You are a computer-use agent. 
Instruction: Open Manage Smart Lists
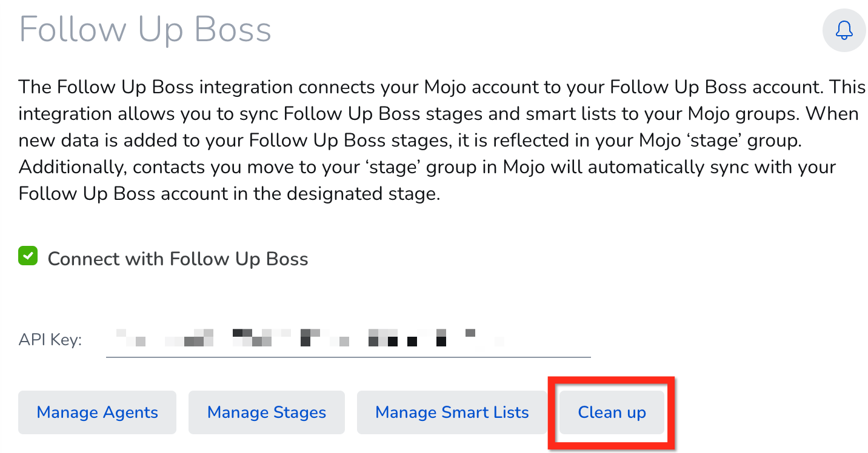(452, 412)
